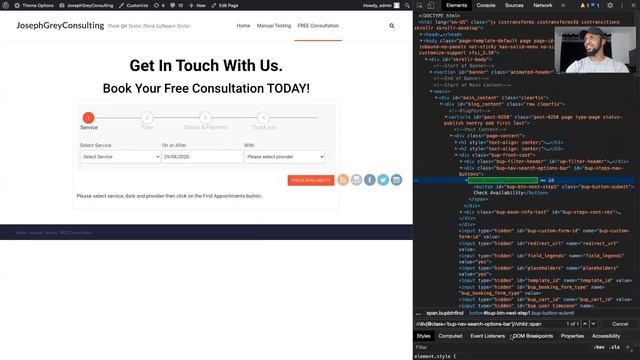Open the JosephGreyConsulting site menu in admin bar

[86, 5]
